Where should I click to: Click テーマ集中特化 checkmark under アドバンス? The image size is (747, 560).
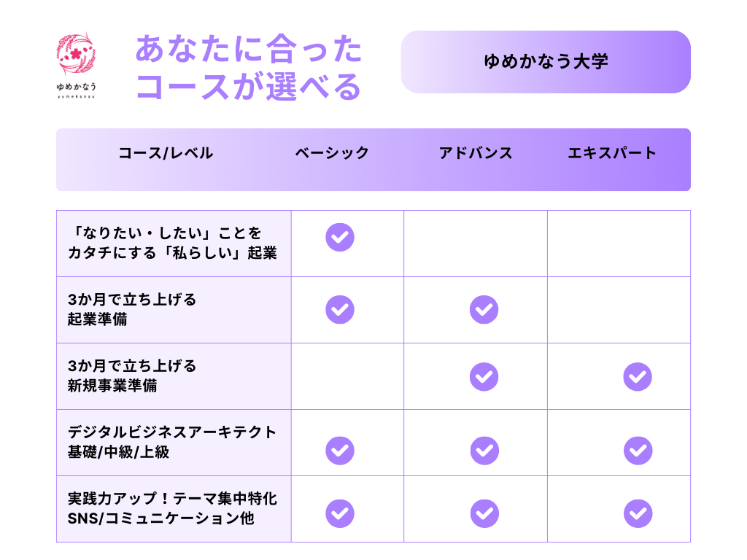point(484,513)
